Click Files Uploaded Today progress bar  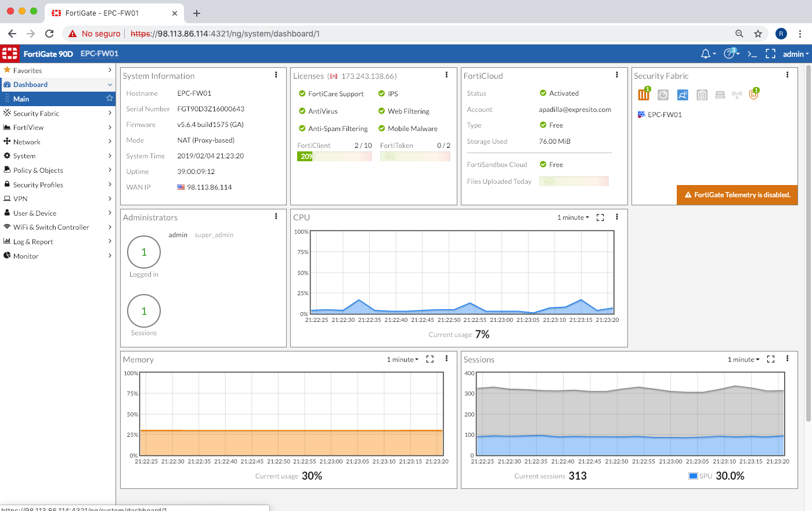point(574,182)
